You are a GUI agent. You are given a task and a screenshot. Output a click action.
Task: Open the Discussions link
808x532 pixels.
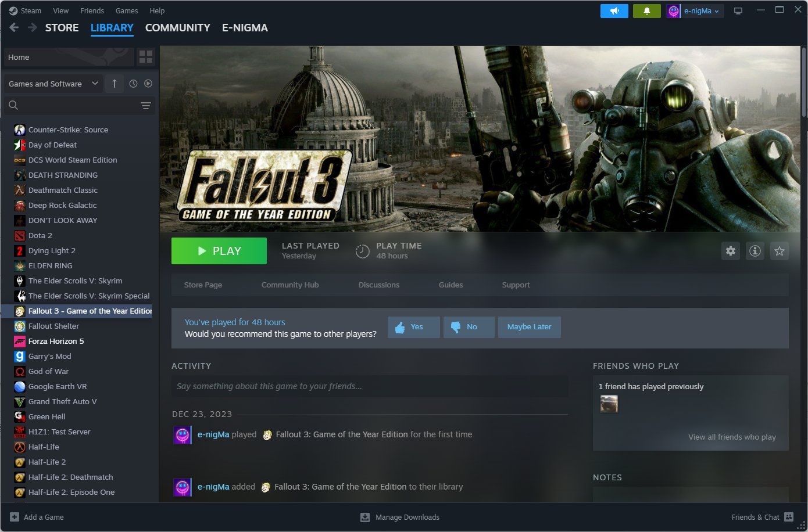[x=379, y=285]
